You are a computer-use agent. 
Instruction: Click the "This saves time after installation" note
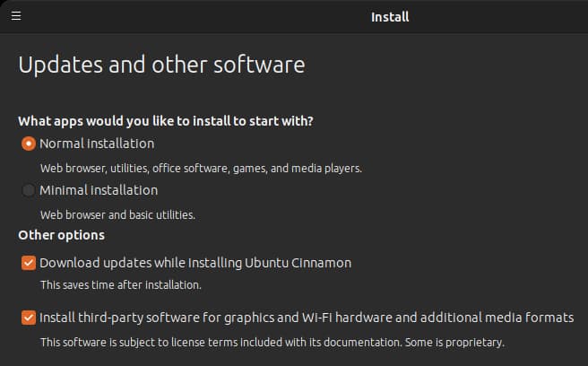pos(121,285)
